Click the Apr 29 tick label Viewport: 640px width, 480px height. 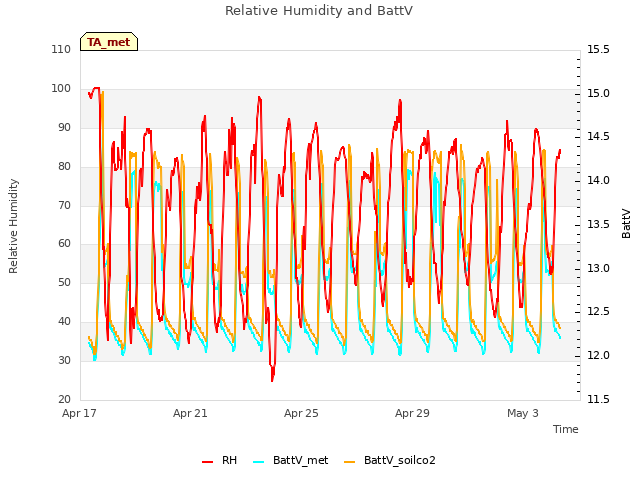[412, 413]
